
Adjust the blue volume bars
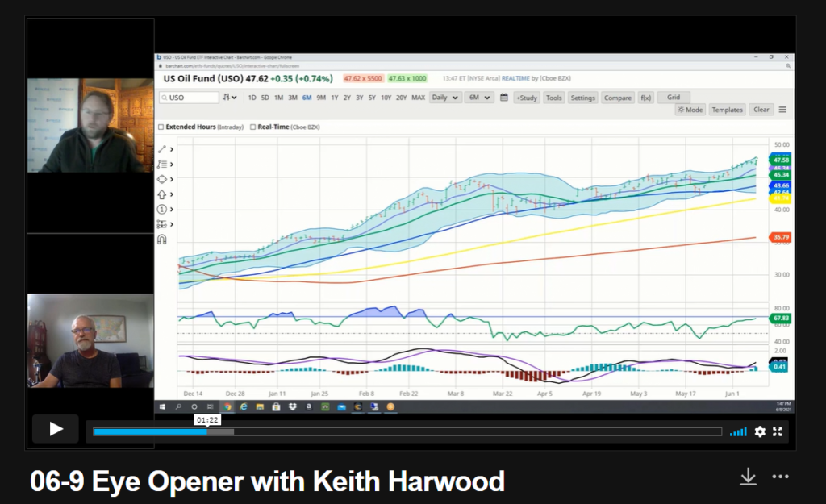point(738,432)
